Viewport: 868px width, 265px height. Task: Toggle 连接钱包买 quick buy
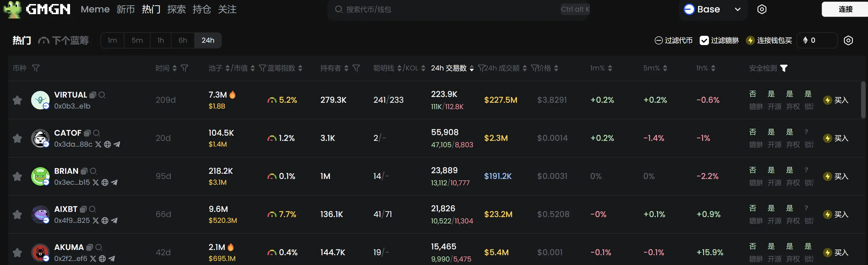pyautogui.click(x=769, y=40)
